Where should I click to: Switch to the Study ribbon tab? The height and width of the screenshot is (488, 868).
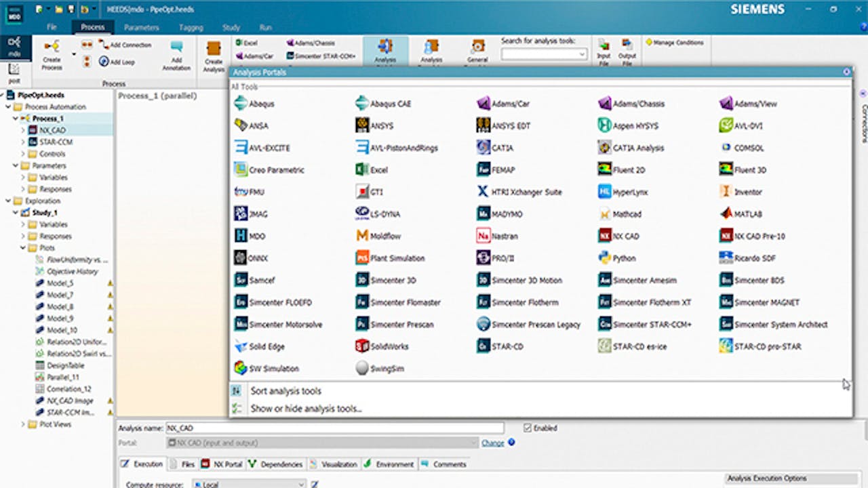[x=231, y=28]
